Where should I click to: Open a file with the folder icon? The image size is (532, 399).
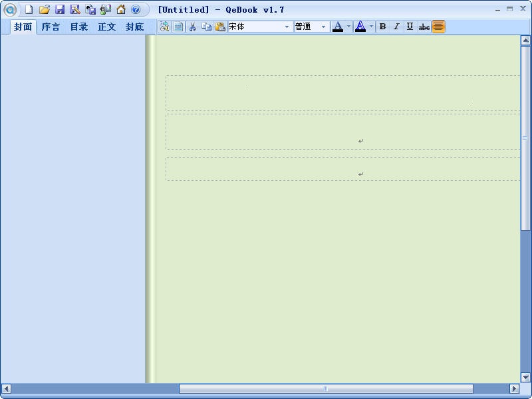pyautogui.click(x=45, y=10)
